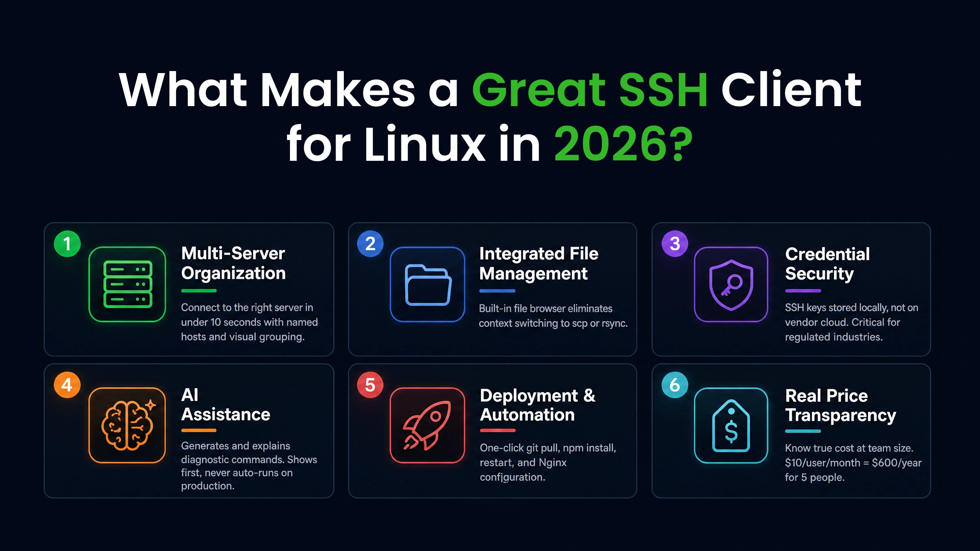Select the Credential Security heading
The height and width of the screenshot is (551, 980).
tap(827, 264)
